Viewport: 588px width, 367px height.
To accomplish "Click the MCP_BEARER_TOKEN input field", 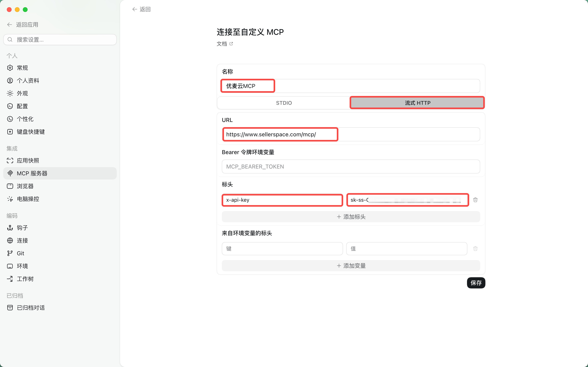I will (351, 167).
